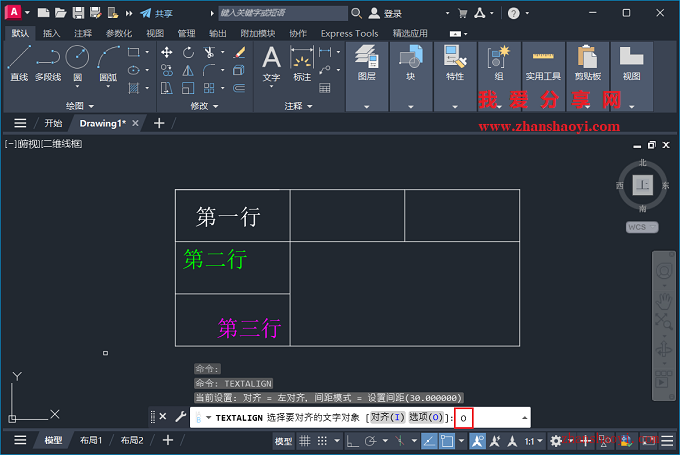Open the Rectangle tool dropdown arrow
The image size is (680, 455).
(x=147, y=52)
